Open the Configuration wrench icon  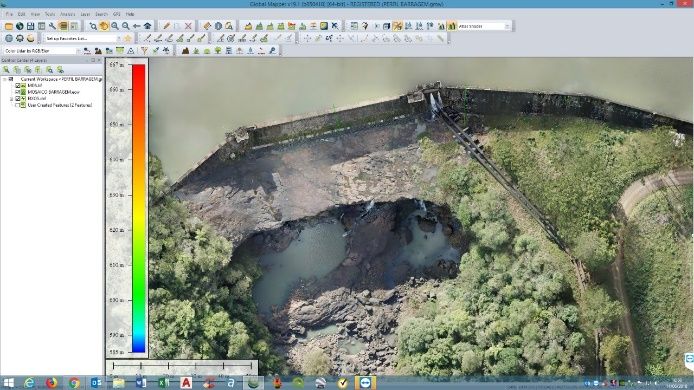52,27
